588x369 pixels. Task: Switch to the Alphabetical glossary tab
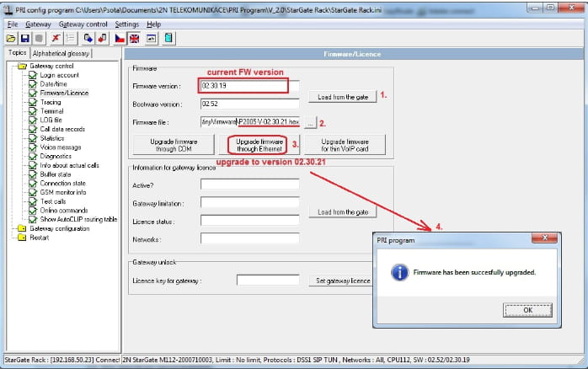click(61, 53)
